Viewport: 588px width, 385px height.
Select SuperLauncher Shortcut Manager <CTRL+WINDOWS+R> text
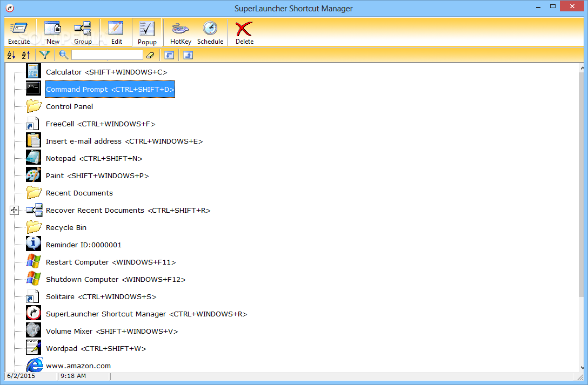[x=146, y=314]
